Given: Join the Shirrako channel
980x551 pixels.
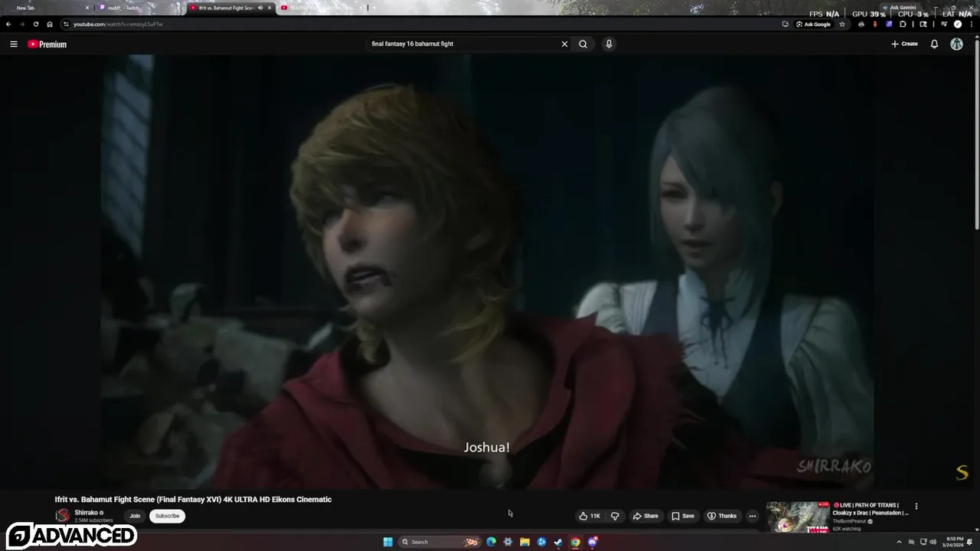Looking at the screenshot, I should point(135,516).
